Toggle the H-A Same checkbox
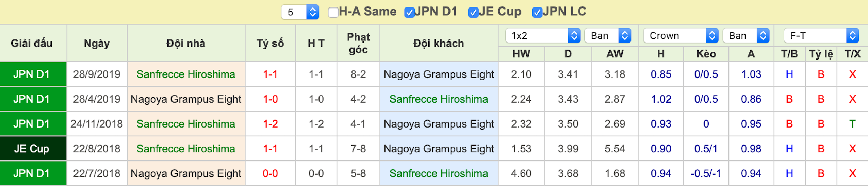This screenshot has height=186, width=868. click(x=333, y=12)
